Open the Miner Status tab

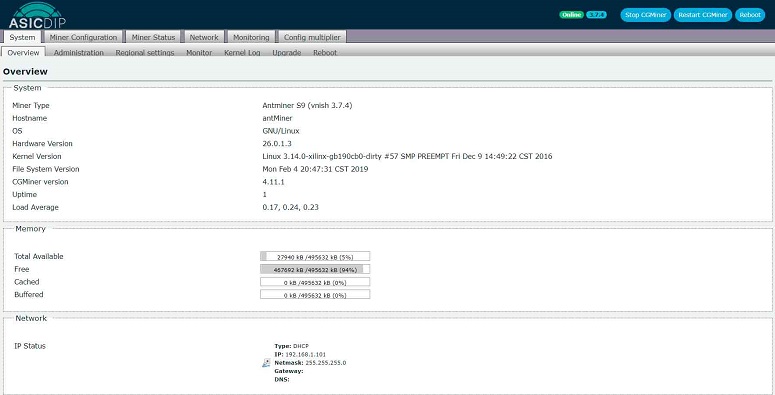tap(153, 37)
